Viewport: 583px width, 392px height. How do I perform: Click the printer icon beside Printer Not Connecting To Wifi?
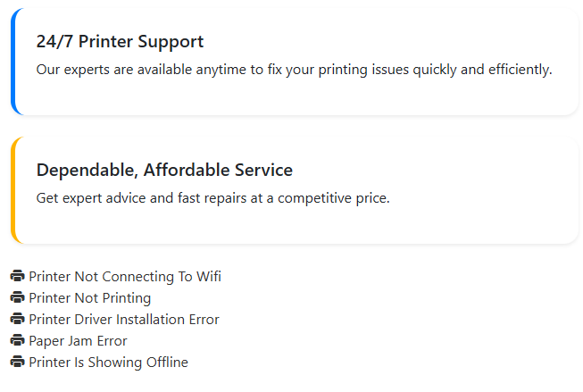coord(17,277)
